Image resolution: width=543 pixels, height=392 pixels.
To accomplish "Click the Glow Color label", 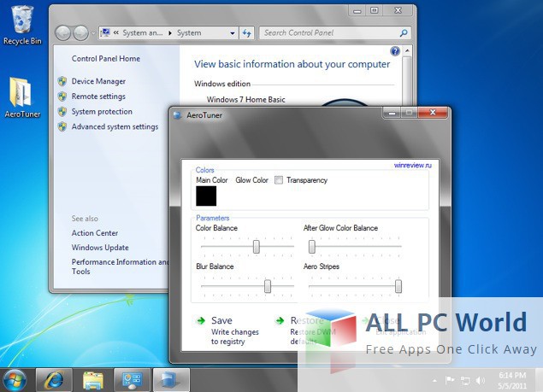I will click(251, 180).
